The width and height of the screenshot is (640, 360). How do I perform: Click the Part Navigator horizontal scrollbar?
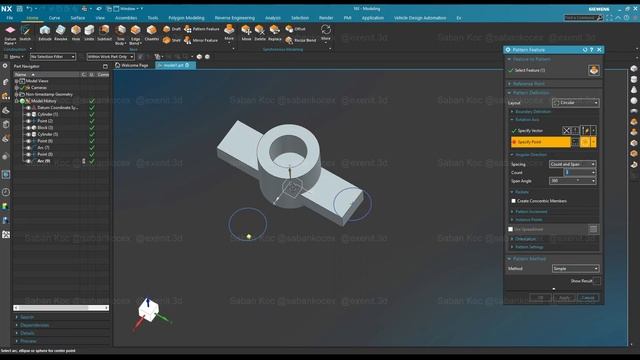tap(61, 308)
